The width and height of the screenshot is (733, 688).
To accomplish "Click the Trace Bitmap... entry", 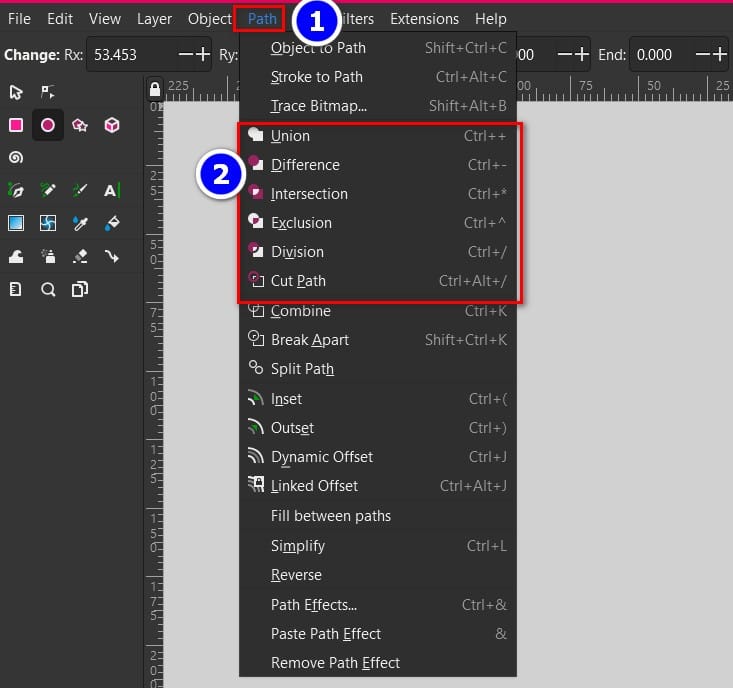I will click(319, 106).
